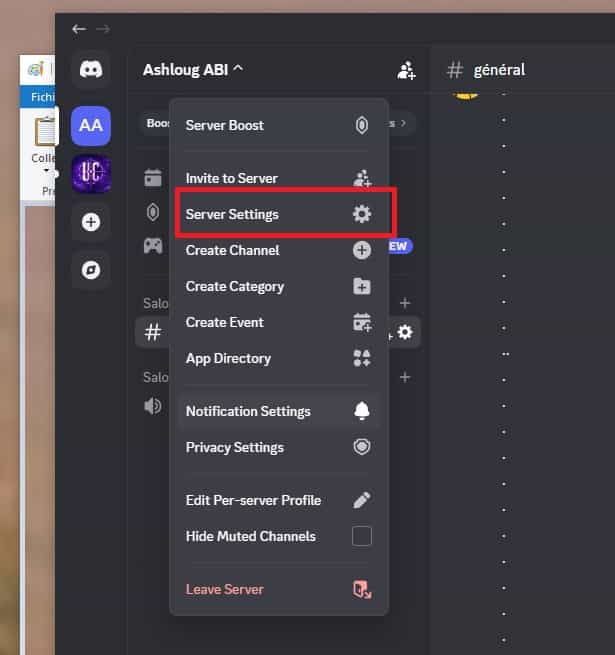
Task: Click the Boost goal chevron arrow
Action: pos(403,123)
